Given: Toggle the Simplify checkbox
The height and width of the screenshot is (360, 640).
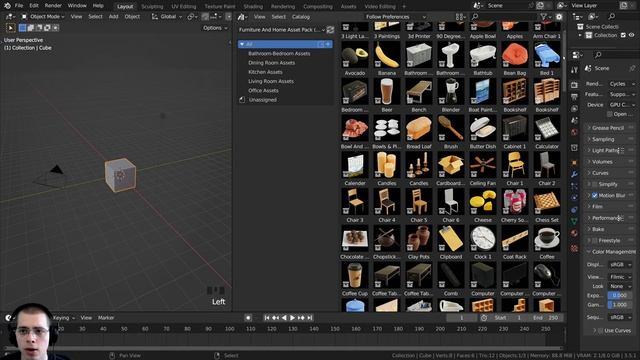Looking at the screenshot, I should (594, 184).
